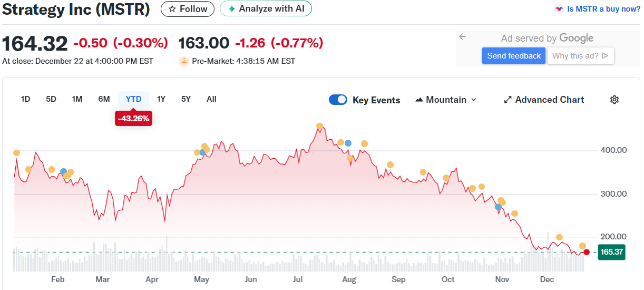Select the 5D time range
Viewport: 644px width, 290px height.
click(51, 99)
